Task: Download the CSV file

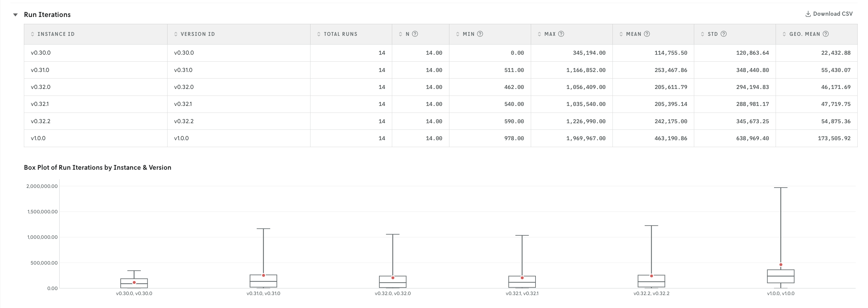Action: pos(829,14)
